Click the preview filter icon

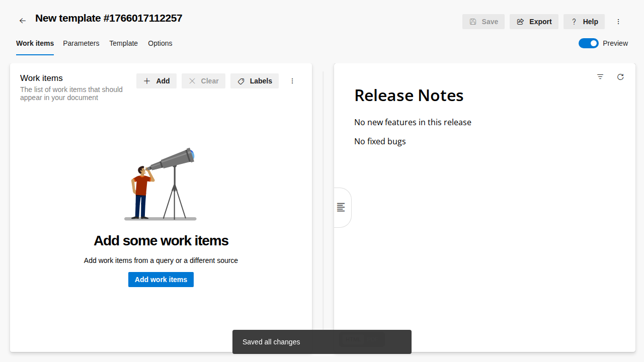[600, 77]
